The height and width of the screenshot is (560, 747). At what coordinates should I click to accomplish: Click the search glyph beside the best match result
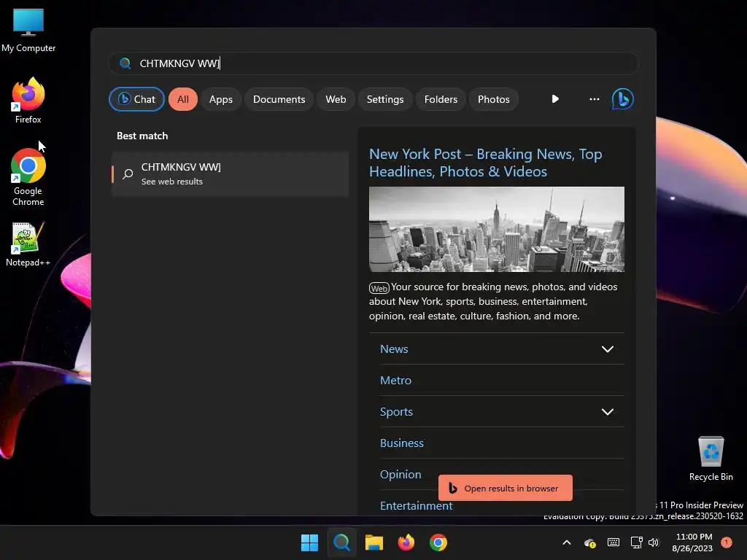128,174
